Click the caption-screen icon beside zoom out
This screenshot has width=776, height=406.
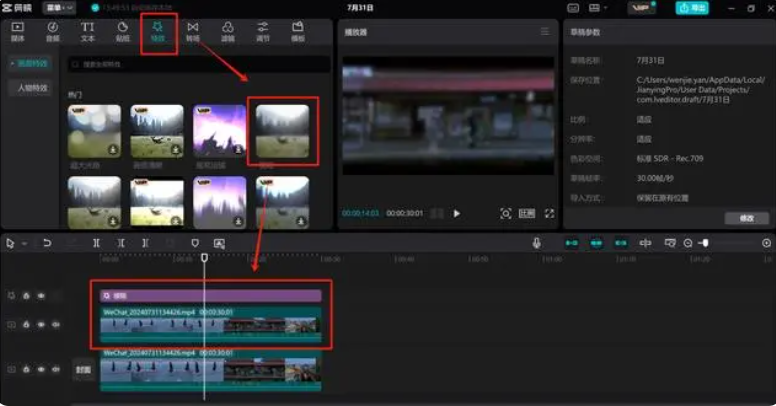coord(670,243)
